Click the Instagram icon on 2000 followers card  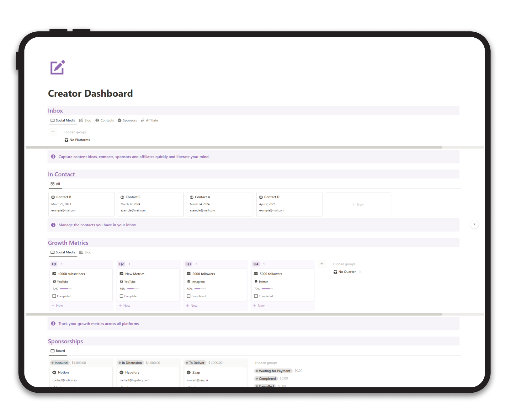(190, 282)
